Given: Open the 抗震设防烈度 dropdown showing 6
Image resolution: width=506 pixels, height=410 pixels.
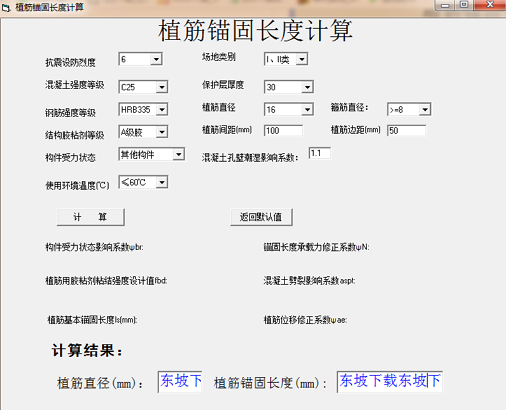Looking at the screenshot, I should (140, 59).
